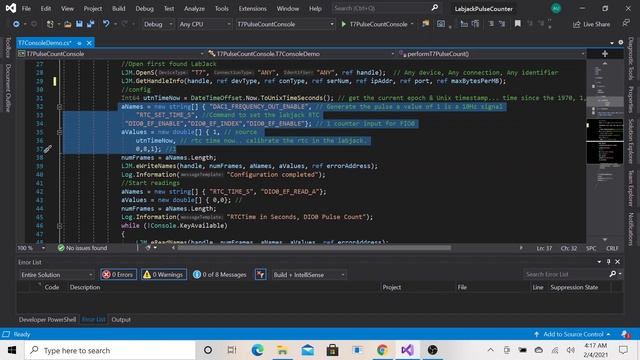Screen dimensions: 640x360
Task: Toggle the 0 of 8 Messages filter
Action: (220, 275)
